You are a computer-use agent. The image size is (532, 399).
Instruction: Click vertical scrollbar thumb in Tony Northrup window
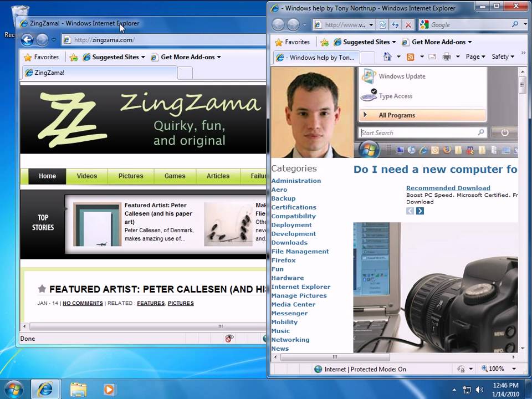522,84
